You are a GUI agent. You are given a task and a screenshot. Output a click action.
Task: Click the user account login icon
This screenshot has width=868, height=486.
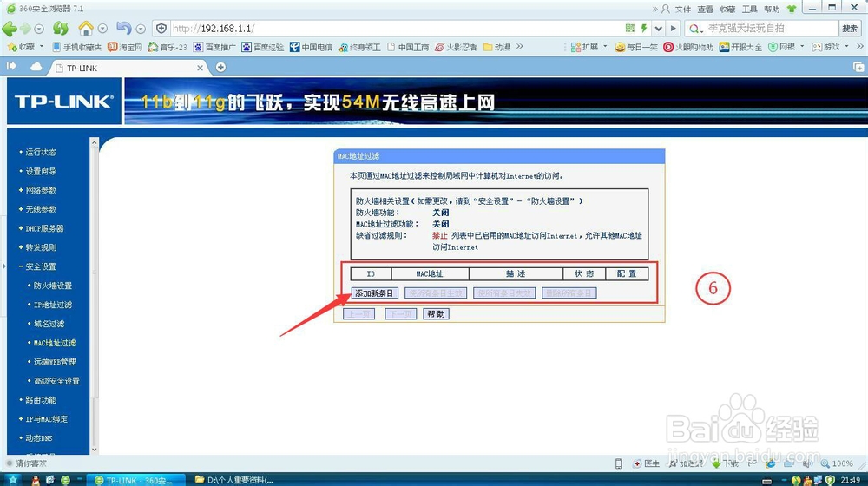(x=666, y=9)
